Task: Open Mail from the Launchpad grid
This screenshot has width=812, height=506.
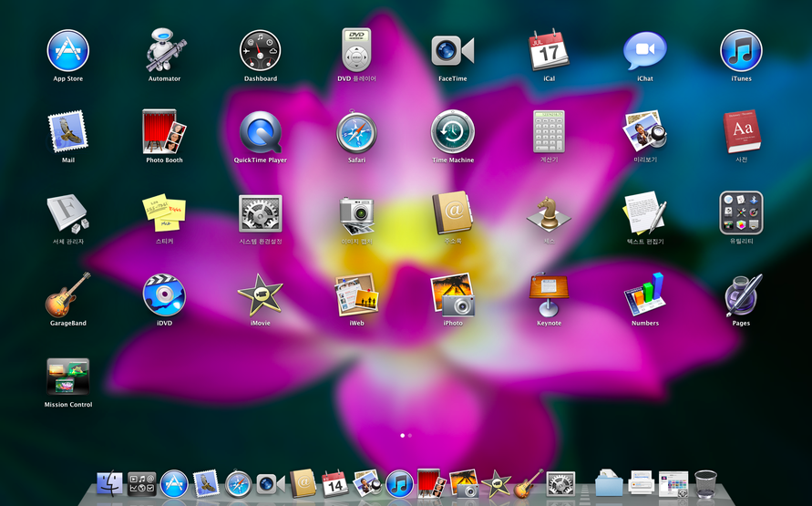Action: click(x=67, y=131)
